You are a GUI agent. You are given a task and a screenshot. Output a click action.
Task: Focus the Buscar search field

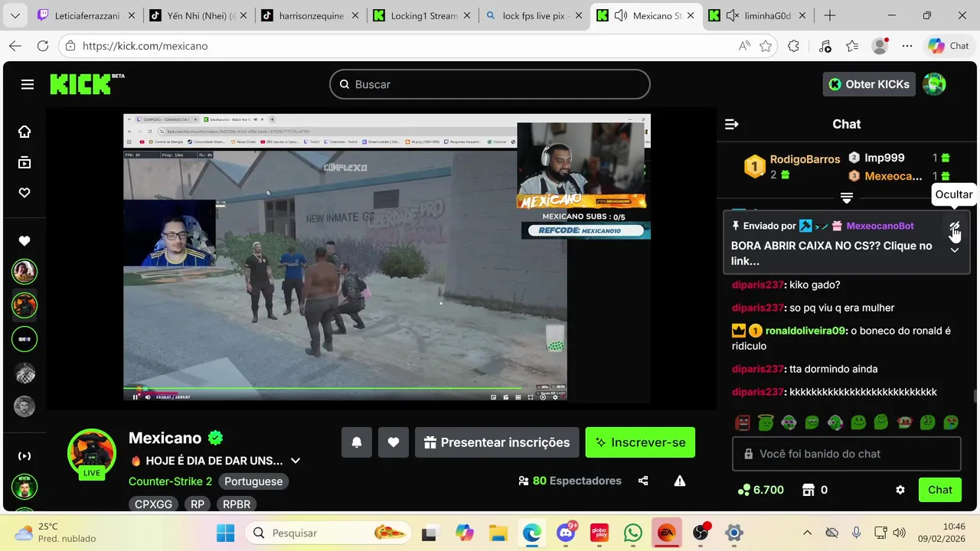pos(490,84)
